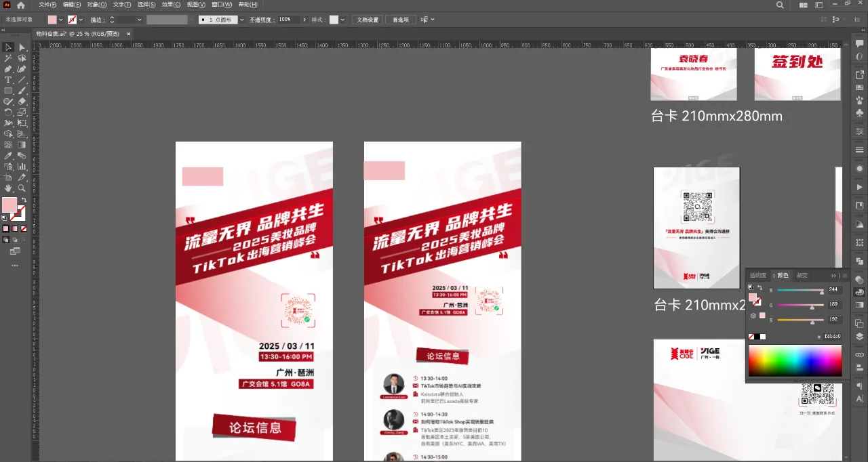Set paint mode to Gradient in toolbar
The image size is (868, 462).
point(15,229)
